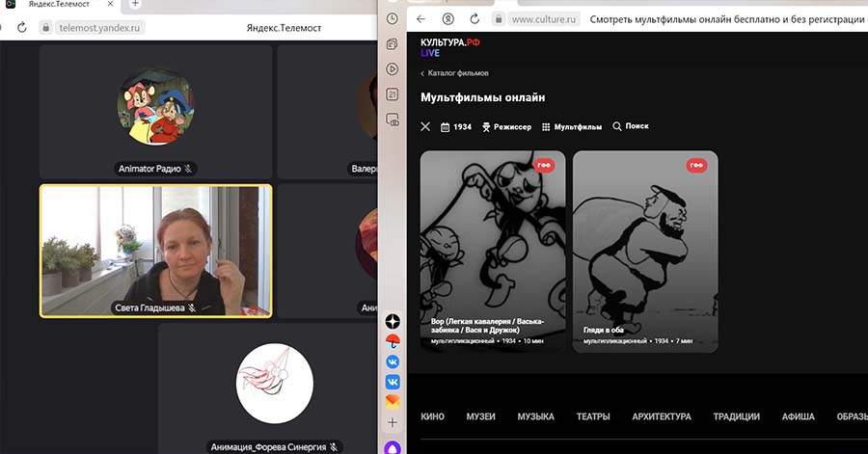Open the history clock icon in browser sidebar
The width and height of the screenshot is (868, 454).
(392, 19)
